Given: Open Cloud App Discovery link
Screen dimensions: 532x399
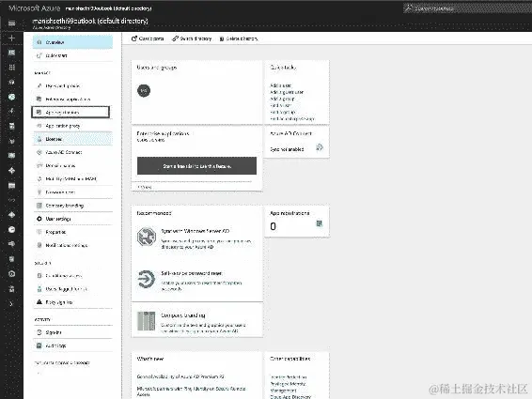Looking at the screenshot, I should click(290, 396).
